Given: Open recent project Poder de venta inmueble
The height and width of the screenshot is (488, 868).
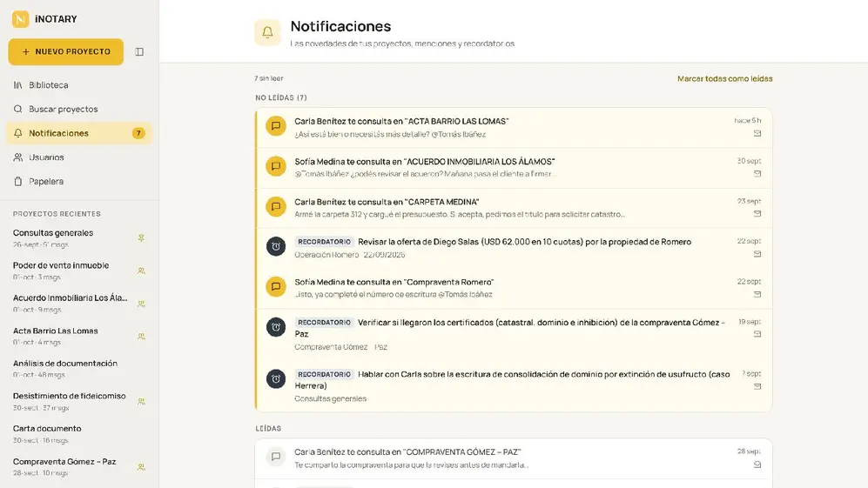Looking at the screenshot, I should point(72,271).
